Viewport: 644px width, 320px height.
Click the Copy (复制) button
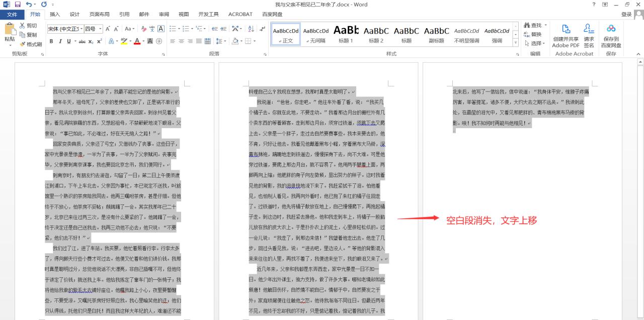coord(28,35)
